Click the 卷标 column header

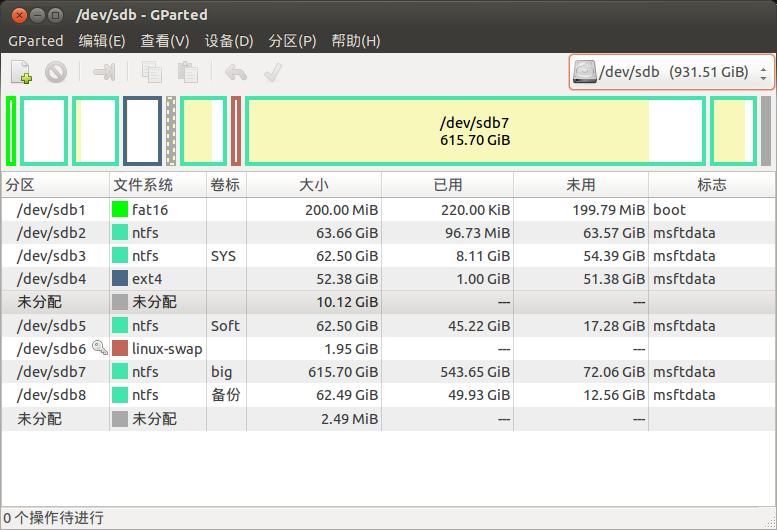point(226,185)
